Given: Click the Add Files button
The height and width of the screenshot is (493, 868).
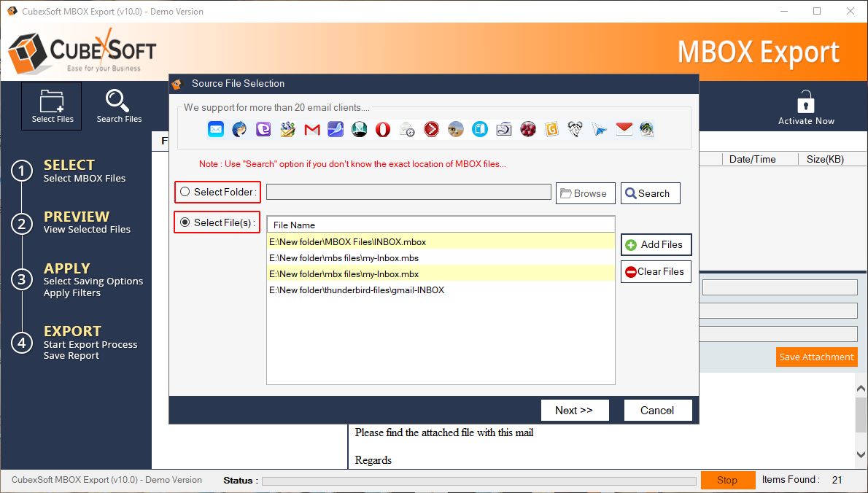Looking at the screenshot, I should pyautogui.click(x=656, y=245).
